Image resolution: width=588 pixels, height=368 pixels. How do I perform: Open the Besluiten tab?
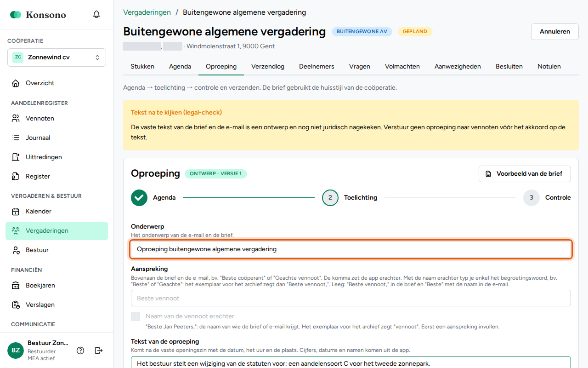pyautogui.click(x=509, y=66)
